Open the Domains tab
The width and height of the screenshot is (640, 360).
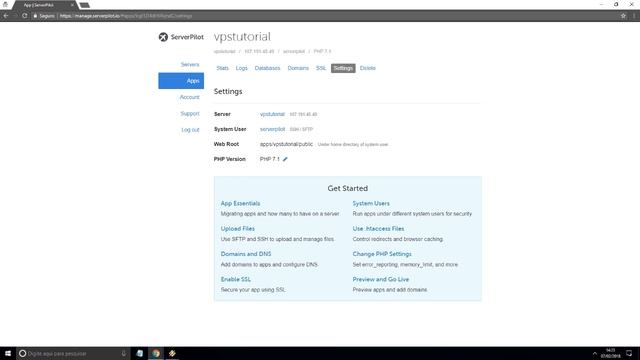click(298, 68)
